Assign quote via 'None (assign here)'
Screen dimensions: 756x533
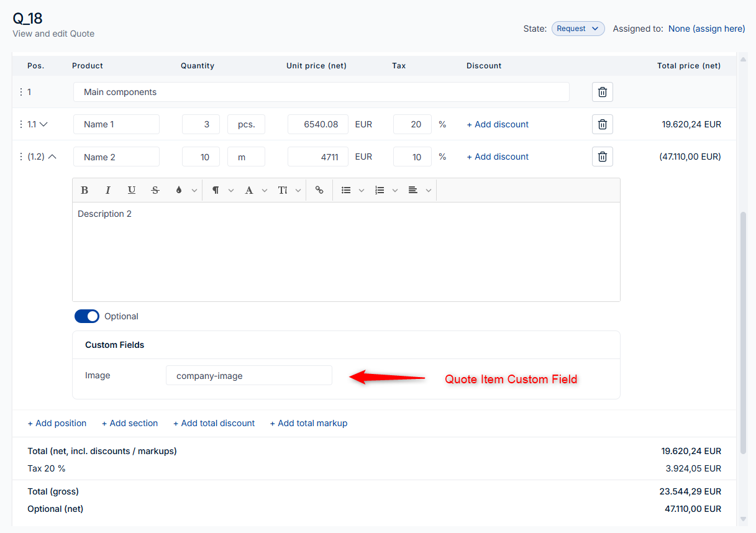[x=706, y=29]
